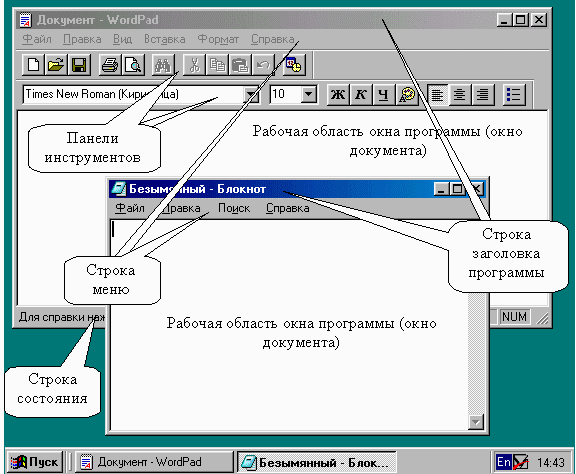The width and height of the screenshot is (576, 474).
Task: Open WordPad Правка menu
Action: click(82, 39)
